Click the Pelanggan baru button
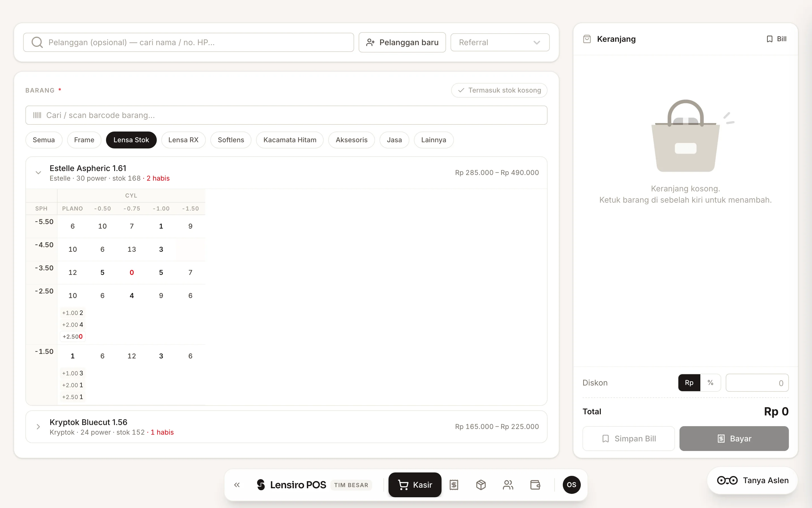The image size is (812, 508). pyautogui.click(x=402, y=42)
